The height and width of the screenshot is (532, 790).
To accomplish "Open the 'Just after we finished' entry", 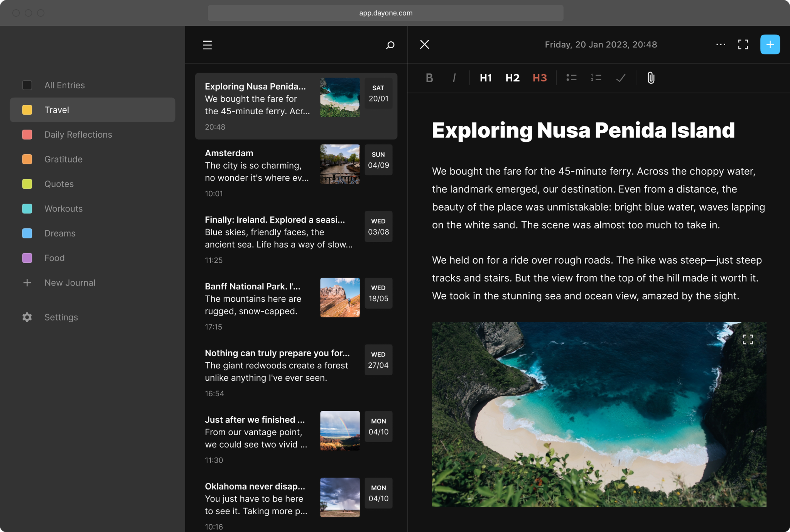I will point(296,440).
